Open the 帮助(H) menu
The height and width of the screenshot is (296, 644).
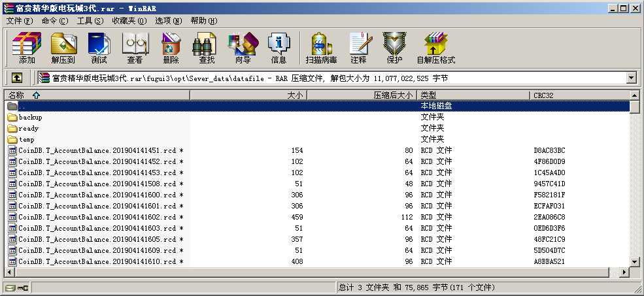point(204,21)
